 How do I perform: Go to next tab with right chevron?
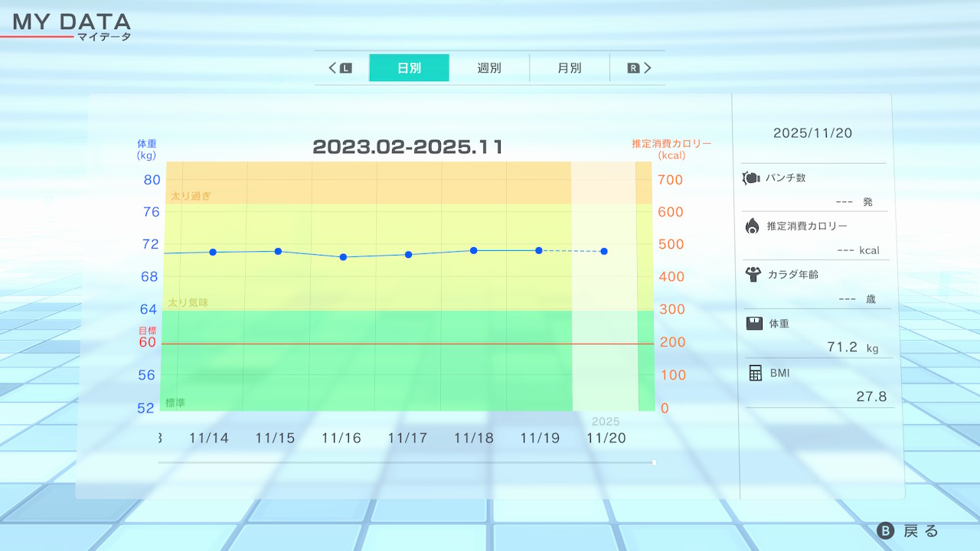pos(648,68)
